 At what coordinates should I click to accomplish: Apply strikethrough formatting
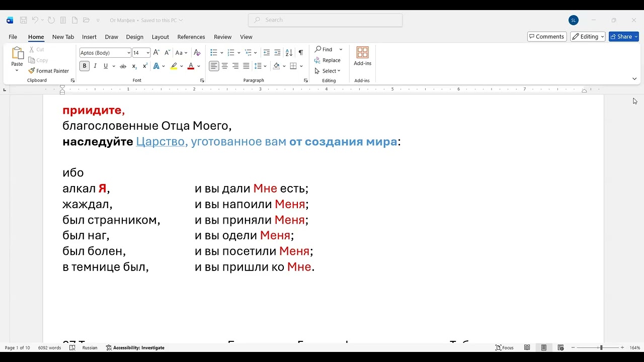[123, 66]
